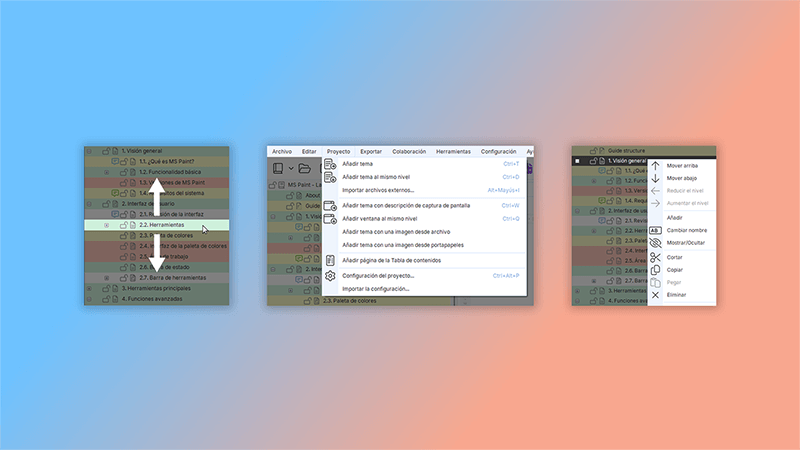
Task: Select 2.3. Paleta de colores in middle panel
Action: pyautogui.click(x=350, y=301)
